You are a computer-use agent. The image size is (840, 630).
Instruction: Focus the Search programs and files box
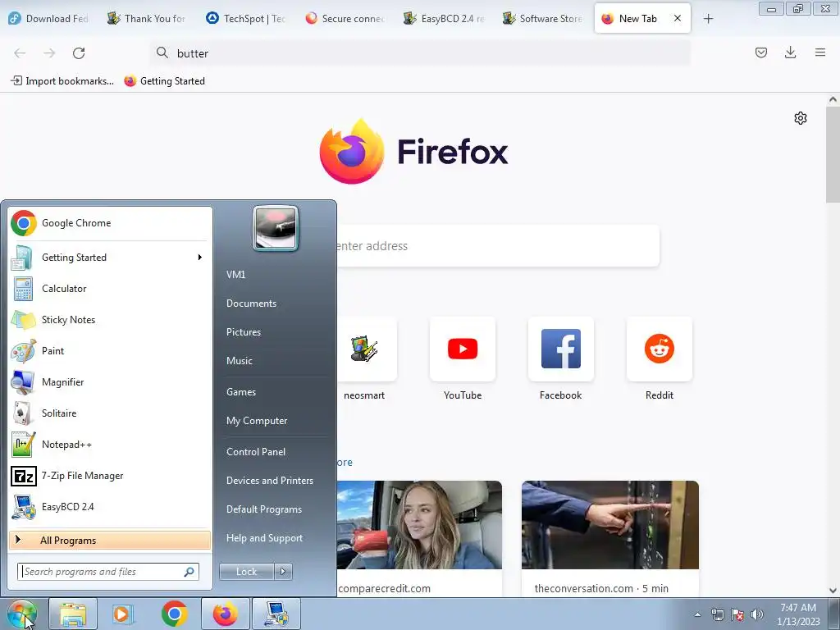107,572
